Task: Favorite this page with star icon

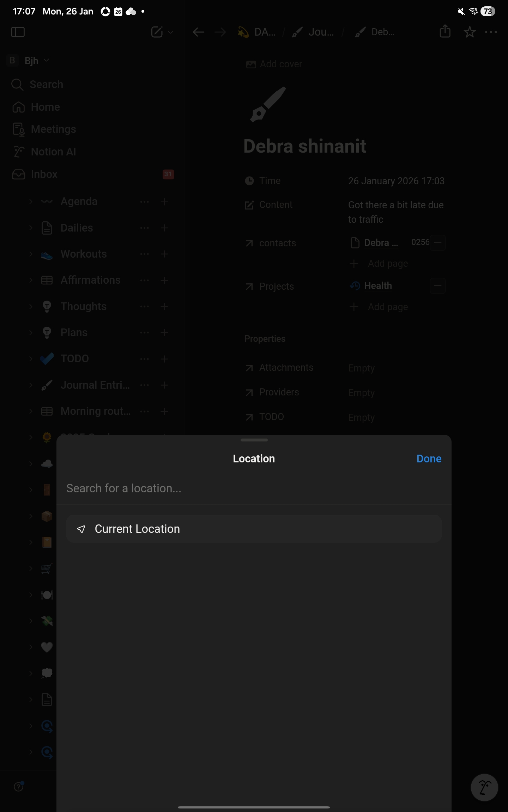Action: point(470,32)
